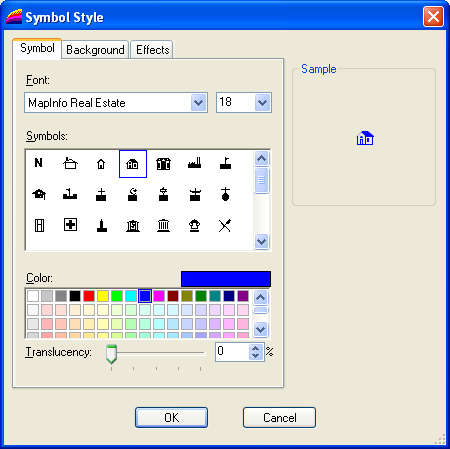Click the Symbols list down scroll arrow
The height and width of the screenshot is (449, 450).
(x=261, y=241)
